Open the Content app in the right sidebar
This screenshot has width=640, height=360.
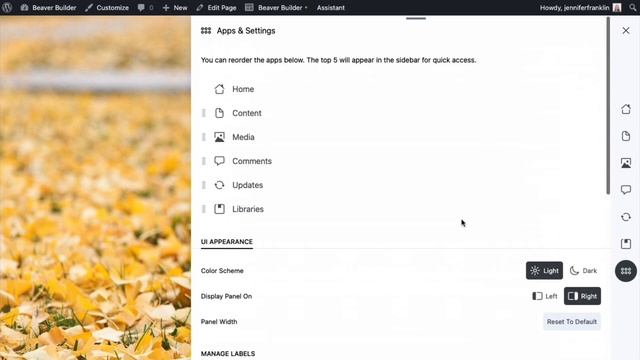click(626, 136)
